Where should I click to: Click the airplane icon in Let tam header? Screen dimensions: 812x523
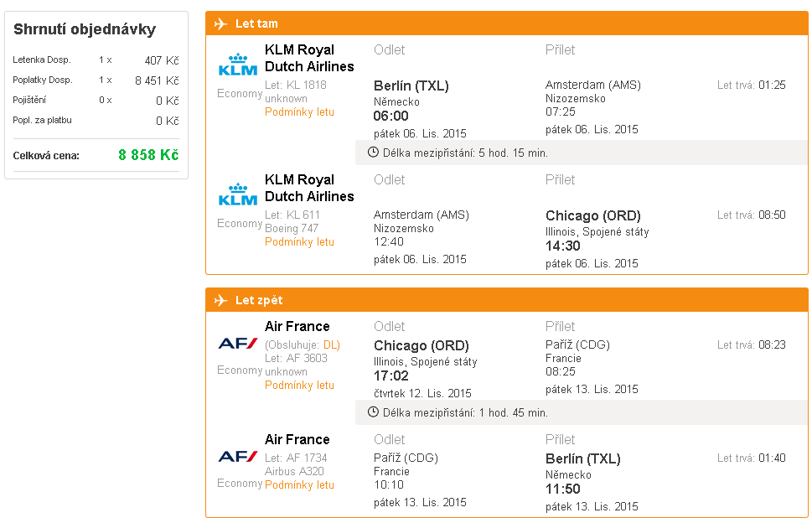(221, 23)
